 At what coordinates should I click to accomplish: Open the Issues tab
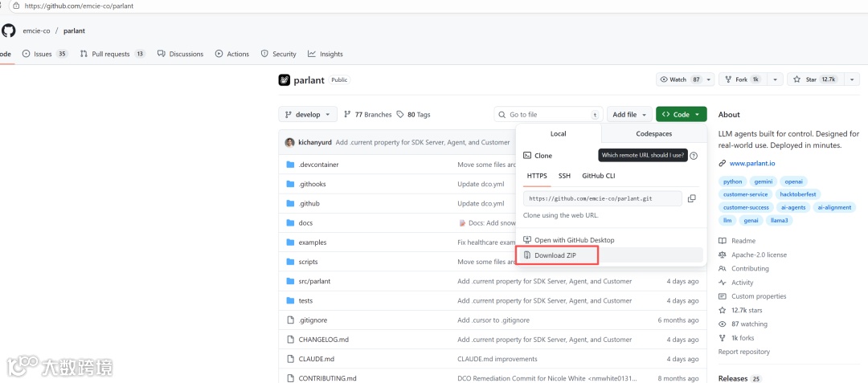(45, 54)
